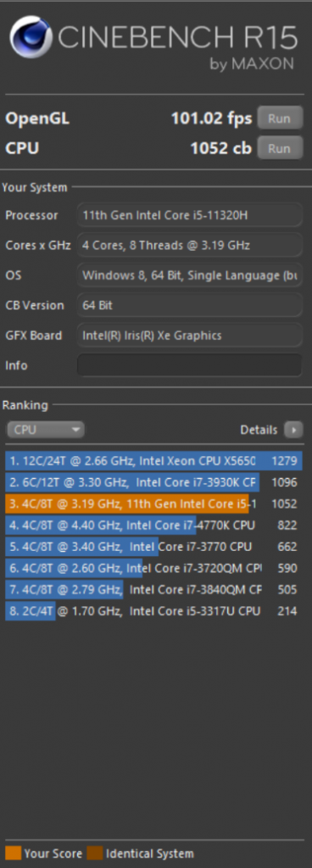Click into the Info text field
Viewport: 312px width, 868px height.
coord(190,365)
